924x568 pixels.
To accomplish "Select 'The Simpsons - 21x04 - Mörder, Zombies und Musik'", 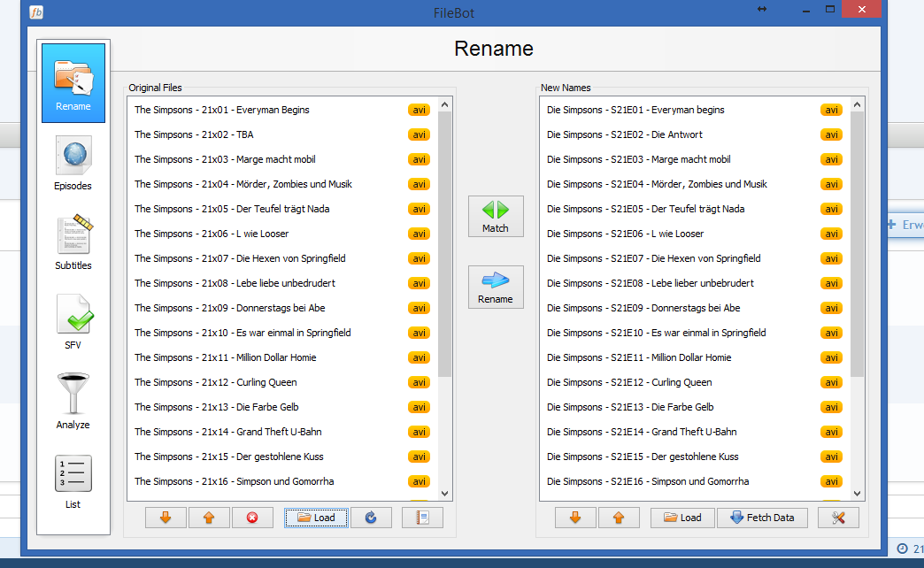I will [x=283, y=184].
